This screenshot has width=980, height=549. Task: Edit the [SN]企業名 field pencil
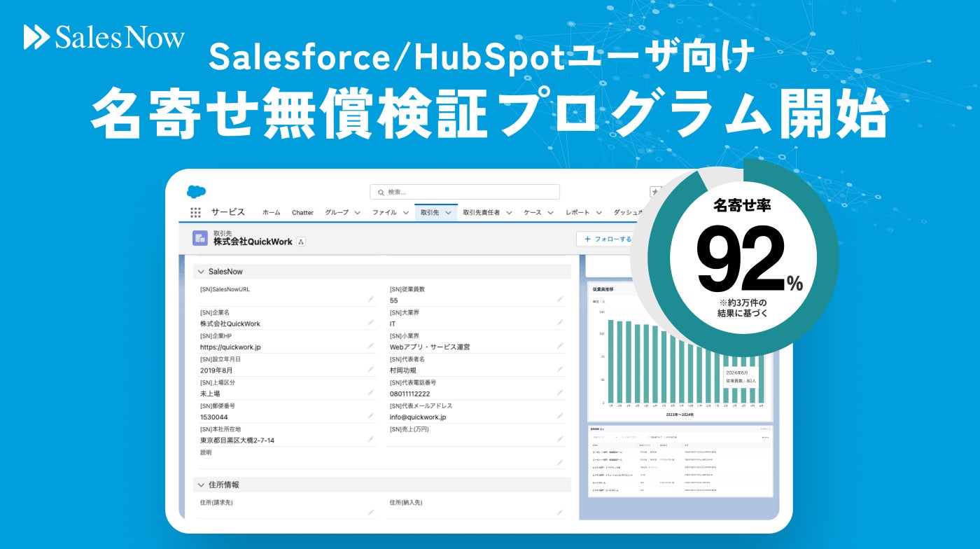(x=371, y=323)
